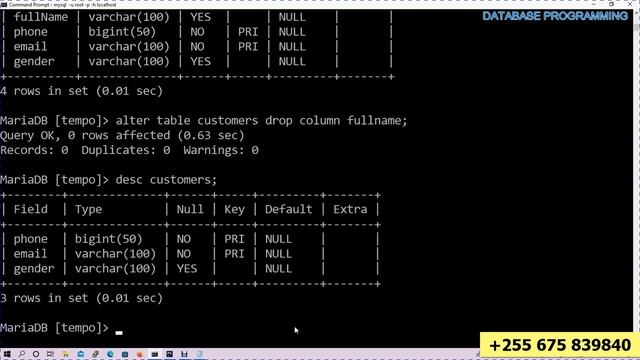Click '3 rows in set (0.01 sec)'
640x360 pixels.
(x=81, y=298)
